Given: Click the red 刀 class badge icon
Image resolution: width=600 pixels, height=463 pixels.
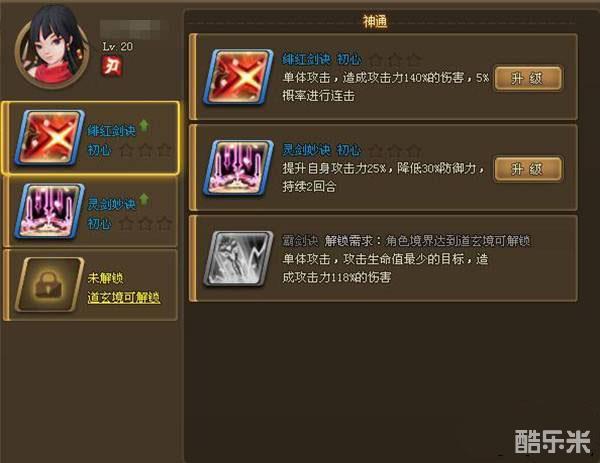Looking at the screenshot, I should coord(112,67).
